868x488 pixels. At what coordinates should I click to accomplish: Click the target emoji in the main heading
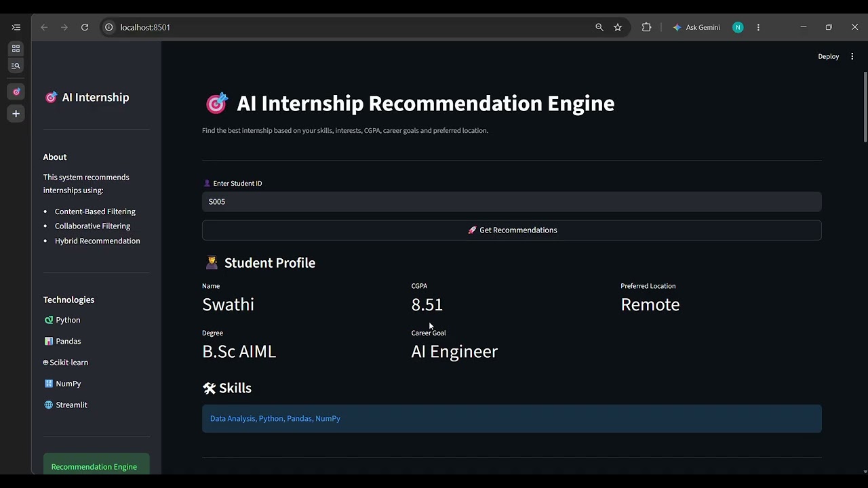tap(216, 103)
